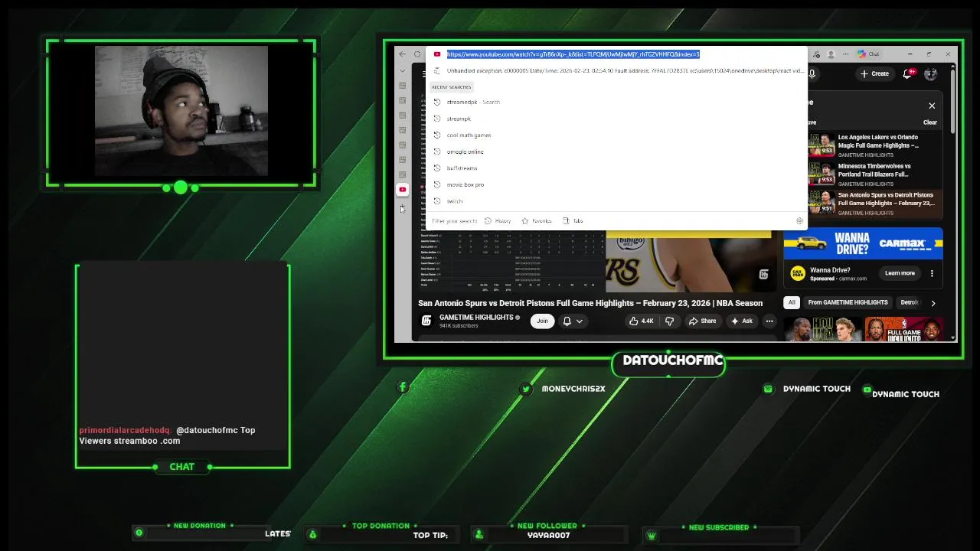Viewport: 980px width, 551px height.
Task: Open the 'Unhandled exception' search suggestion
Action: 616,70
